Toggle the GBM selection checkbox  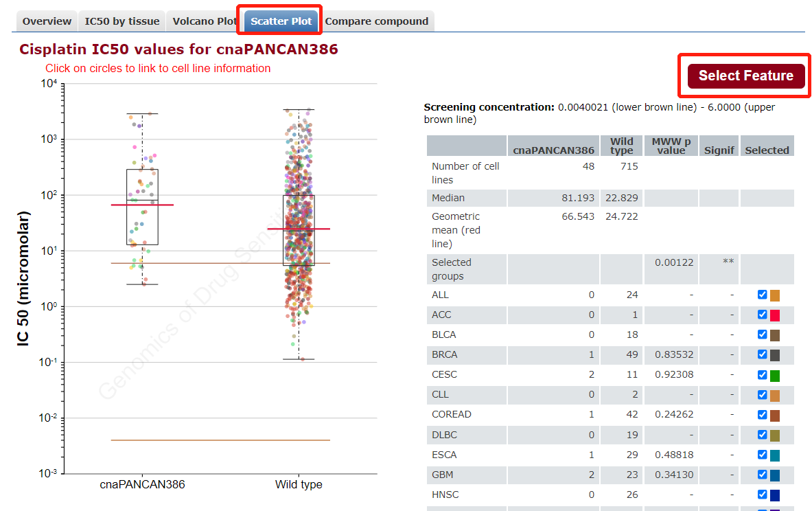(x=762, y=475)
